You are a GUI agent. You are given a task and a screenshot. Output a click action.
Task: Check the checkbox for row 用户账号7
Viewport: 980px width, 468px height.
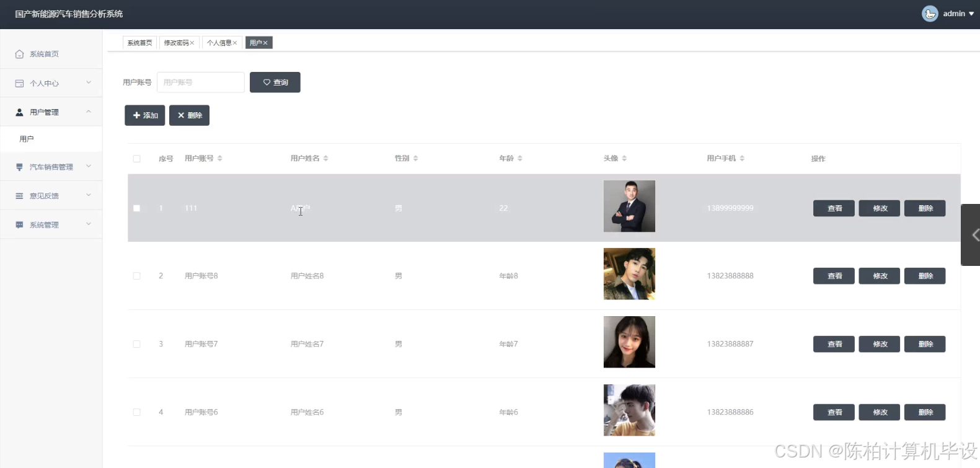[136, 344]
